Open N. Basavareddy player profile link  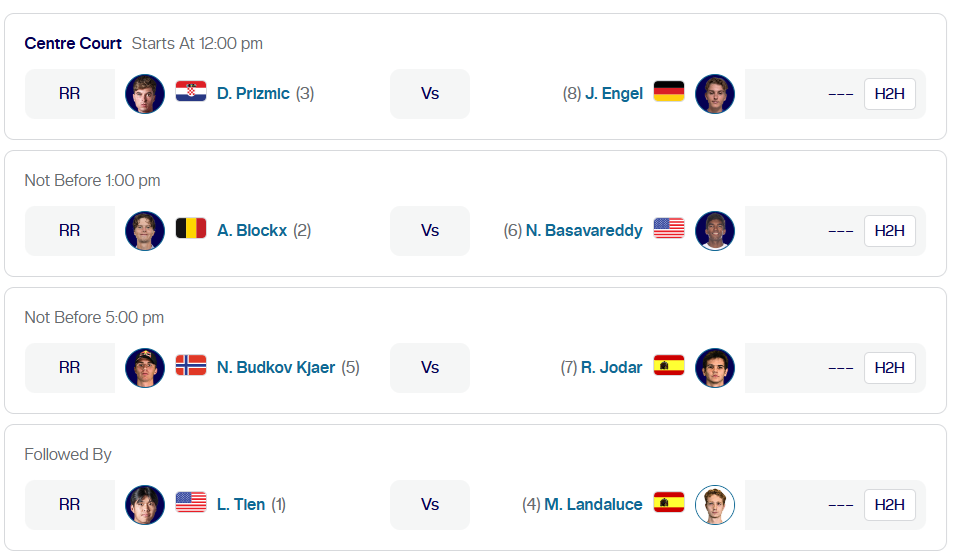tap(584, 231)
